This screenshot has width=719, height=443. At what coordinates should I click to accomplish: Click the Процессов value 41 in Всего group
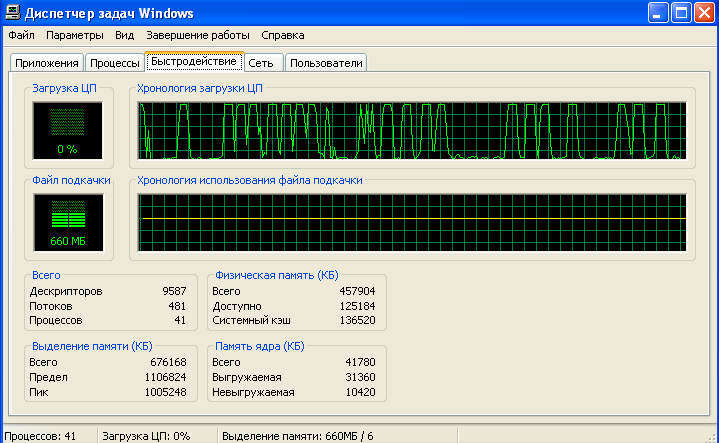180,320
